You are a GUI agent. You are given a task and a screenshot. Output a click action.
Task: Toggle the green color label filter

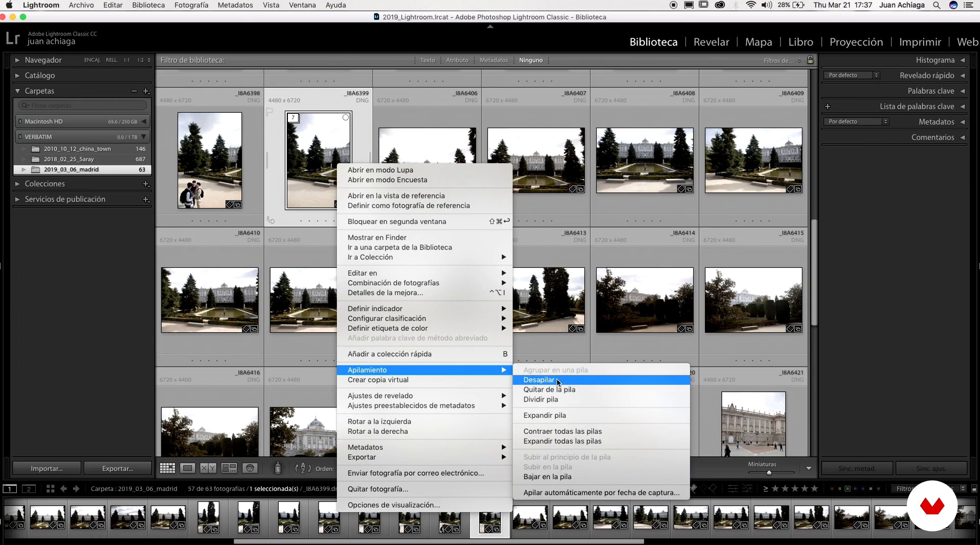coord(847,489)
